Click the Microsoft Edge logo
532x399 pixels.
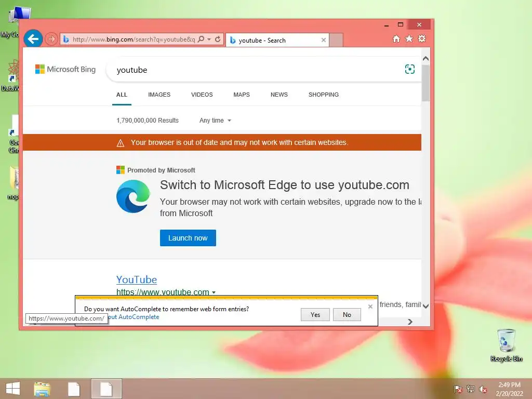tap(133, 196)
